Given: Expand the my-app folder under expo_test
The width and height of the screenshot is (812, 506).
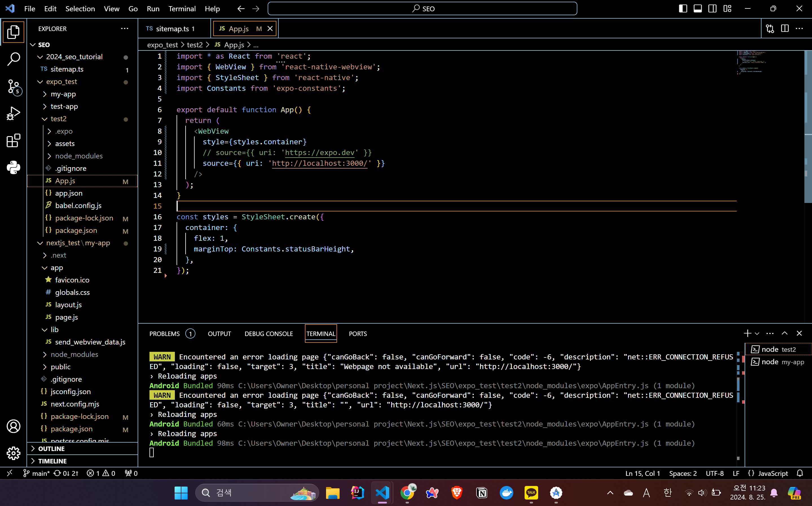Looking at the screenshot, I should coord(63,94).
